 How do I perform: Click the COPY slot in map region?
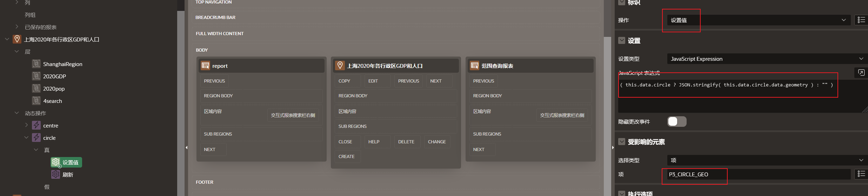point(347,81)
